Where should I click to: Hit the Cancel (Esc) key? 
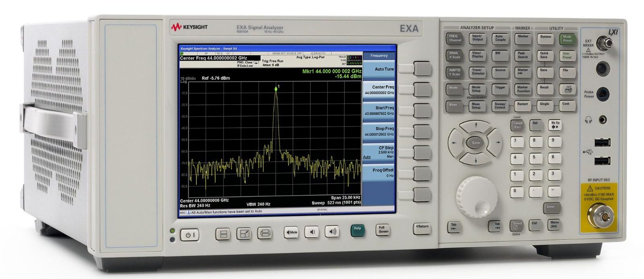click(518, 125)
